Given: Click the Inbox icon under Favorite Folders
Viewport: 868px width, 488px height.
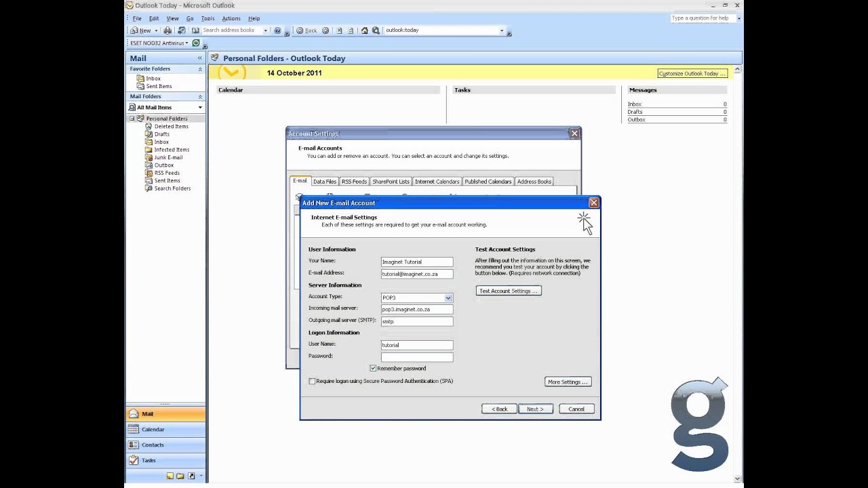Looking at the screenshot, I should [140, 79].
